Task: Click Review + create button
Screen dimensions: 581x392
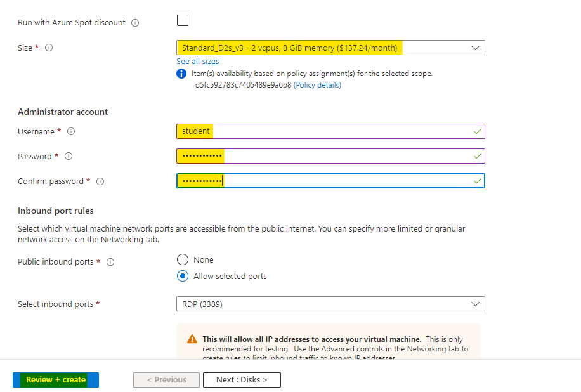Action: (56, 380)
